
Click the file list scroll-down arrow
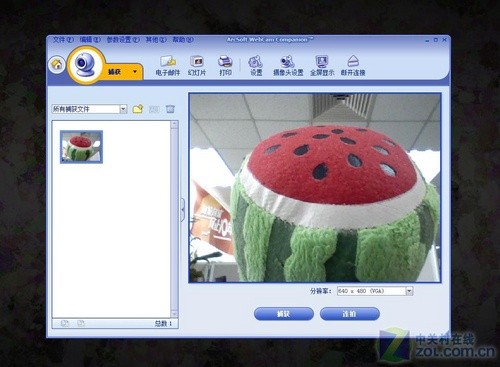pos(174,314)
